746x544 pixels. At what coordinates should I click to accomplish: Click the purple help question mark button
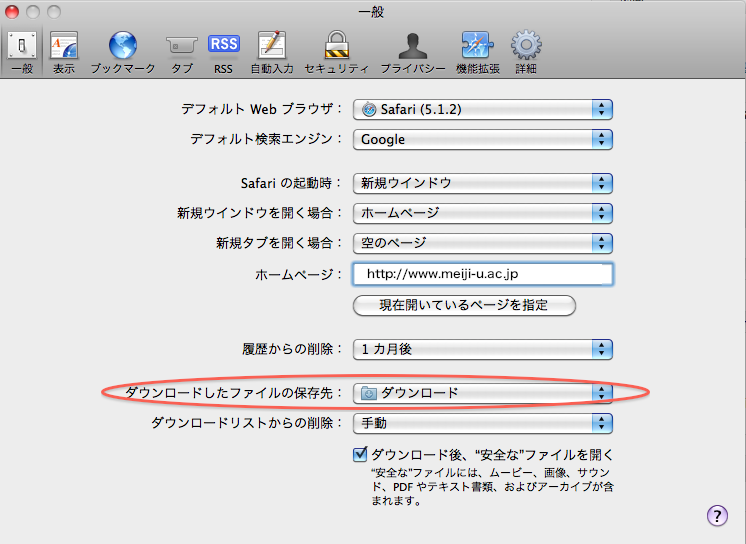pyautogui.click(x=716, y=515)
